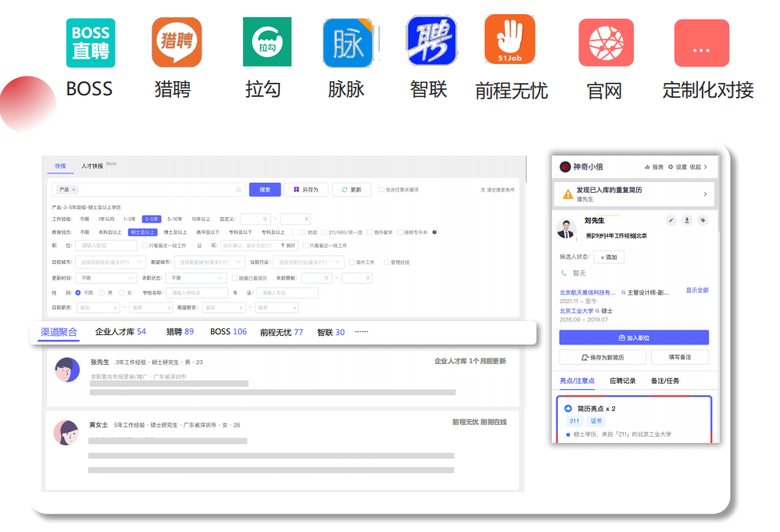Click the search icon next to 主管设计师
This screenshot has height=532, width=780.
[x=624, y=293]
